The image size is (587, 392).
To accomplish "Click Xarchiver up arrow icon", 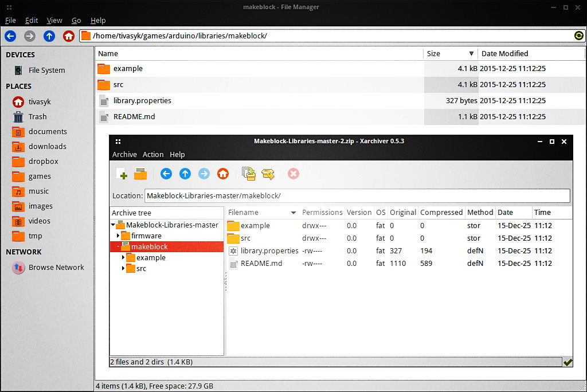I will click(x=185, y=174).
